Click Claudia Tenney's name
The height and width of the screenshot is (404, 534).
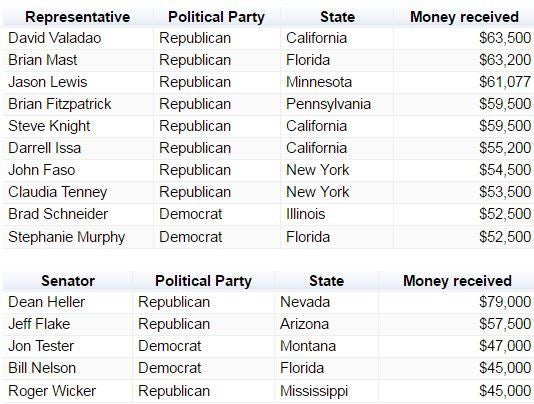[x=58, y=192]
